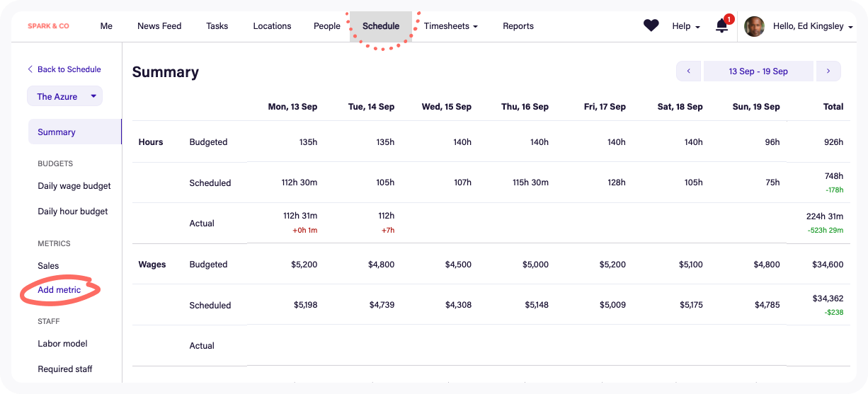This screenshot has height=394, width=868.
Task: Open the Timesheets dropdown menu
Action: (x=450, y=26)
